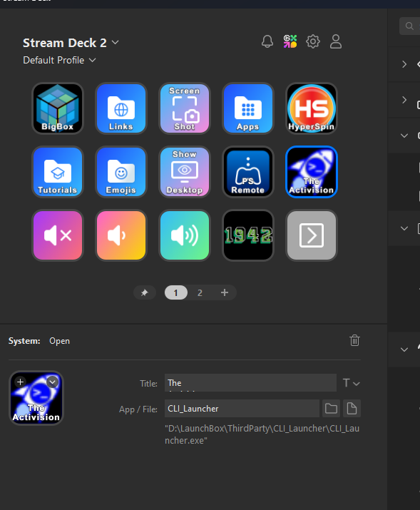This screenshot has width=420, height=510.
Task: Open the Apps folder key
Action: pos(248,108)
